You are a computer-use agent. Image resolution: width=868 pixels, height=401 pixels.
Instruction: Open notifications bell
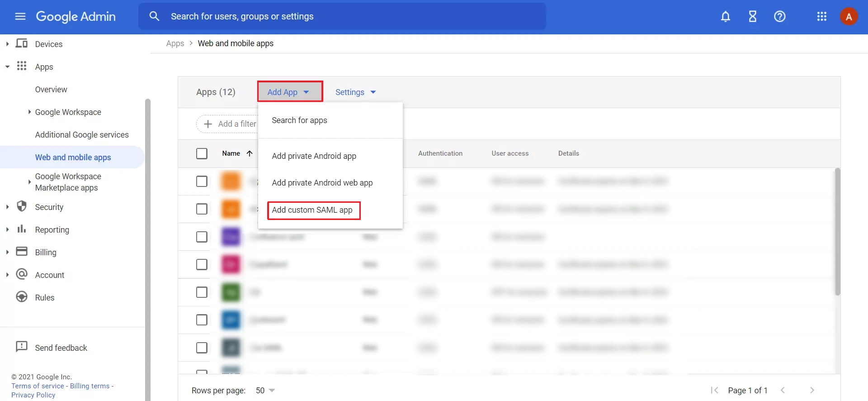[x=726, y=17]
